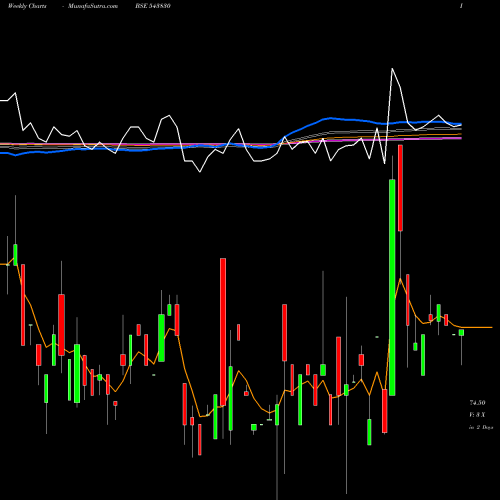Click the "in 2 Days" text
500x500 pixels.
tap(481, 427)
